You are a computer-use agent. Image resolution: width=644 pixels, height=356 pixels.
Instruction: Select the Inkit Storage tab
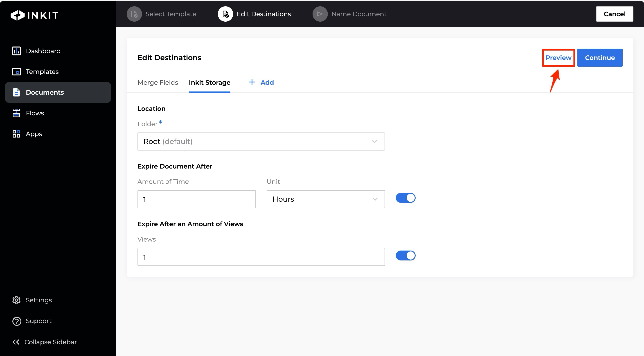[x=209, y=83]
